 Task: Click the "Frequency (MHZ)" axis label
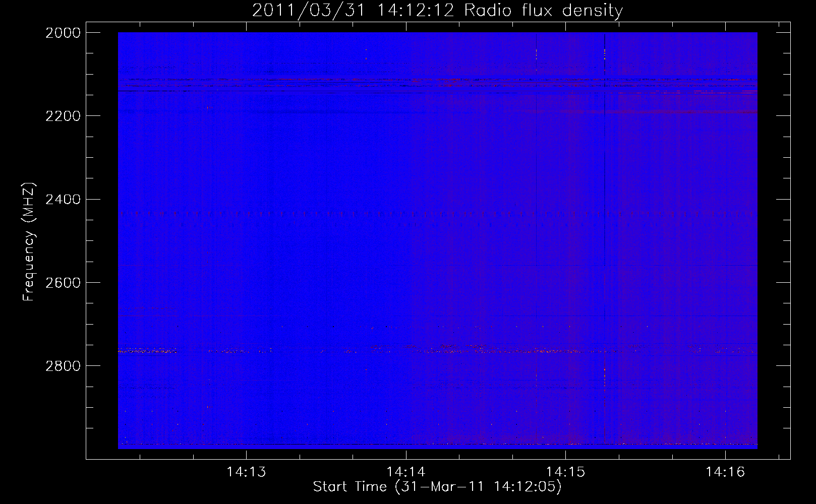(x=29, y=242)
